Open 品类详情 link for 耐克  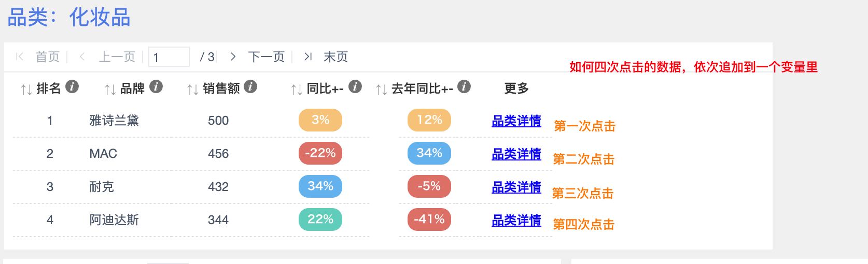click(x=516, y=187)
